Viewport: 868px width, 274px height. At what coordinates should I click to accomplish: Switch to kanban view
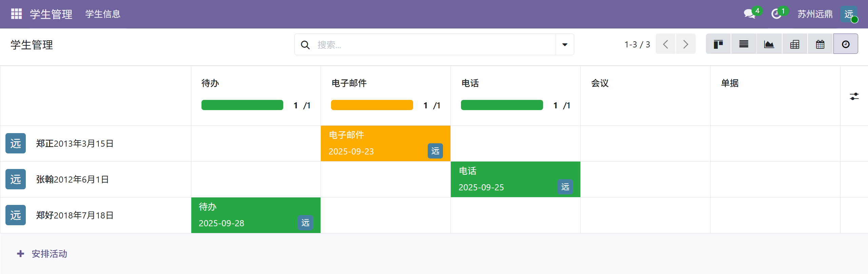coord(718,44)
